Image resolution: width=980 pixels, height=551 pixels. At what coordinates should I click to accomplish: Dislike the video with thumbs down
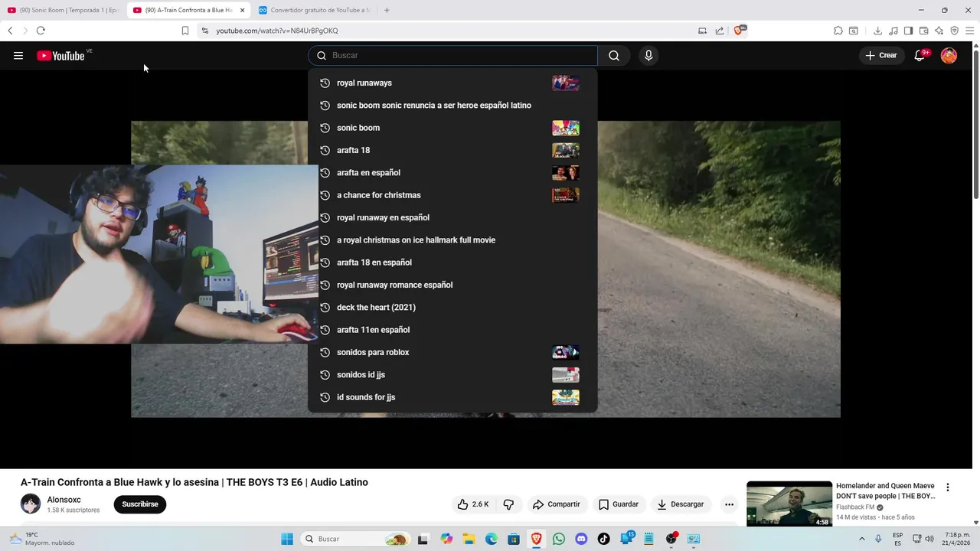coord(508,504)
